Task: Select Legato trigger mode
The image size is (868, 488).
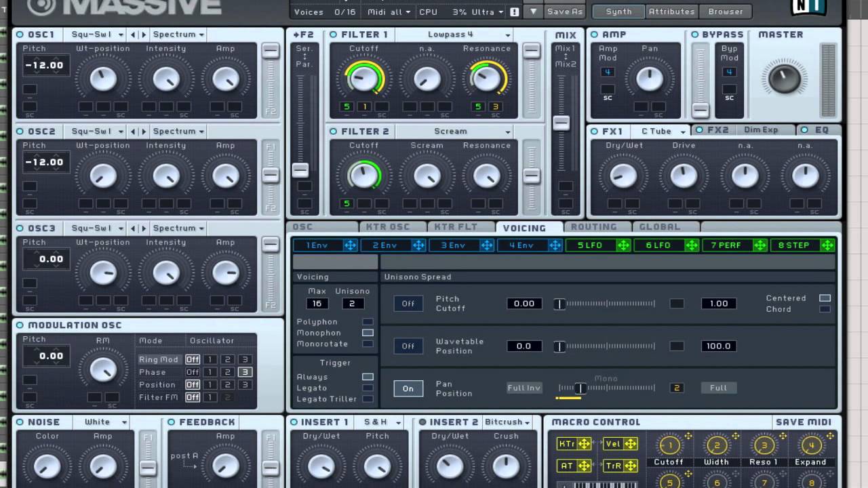Action: [368, 388]
